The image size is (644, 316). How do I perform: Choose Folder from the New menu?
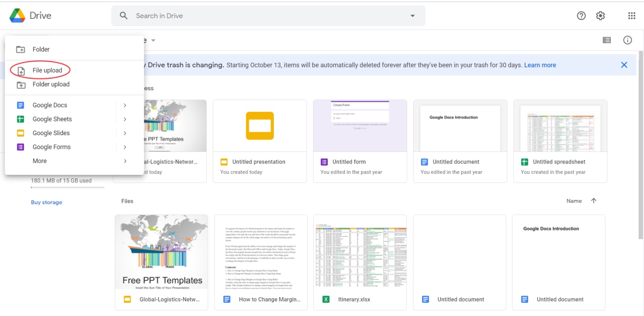[x=75, y=49]
